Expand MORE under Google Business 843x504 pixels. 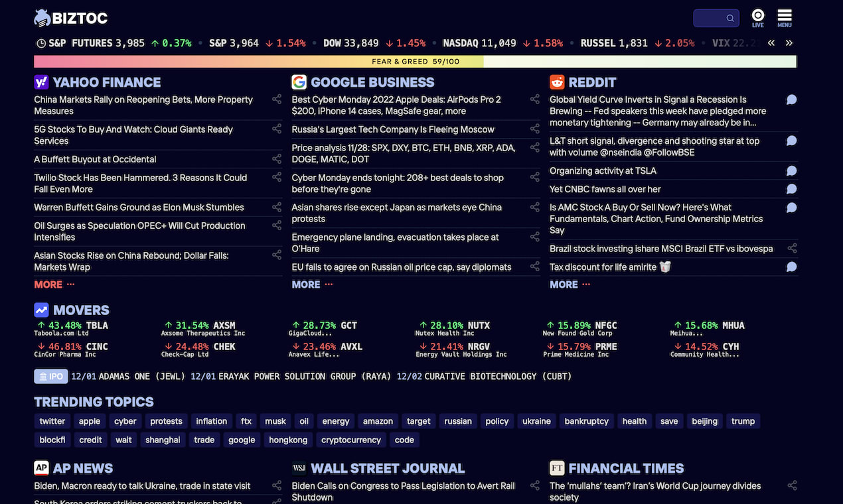click(x=312, y=284)
